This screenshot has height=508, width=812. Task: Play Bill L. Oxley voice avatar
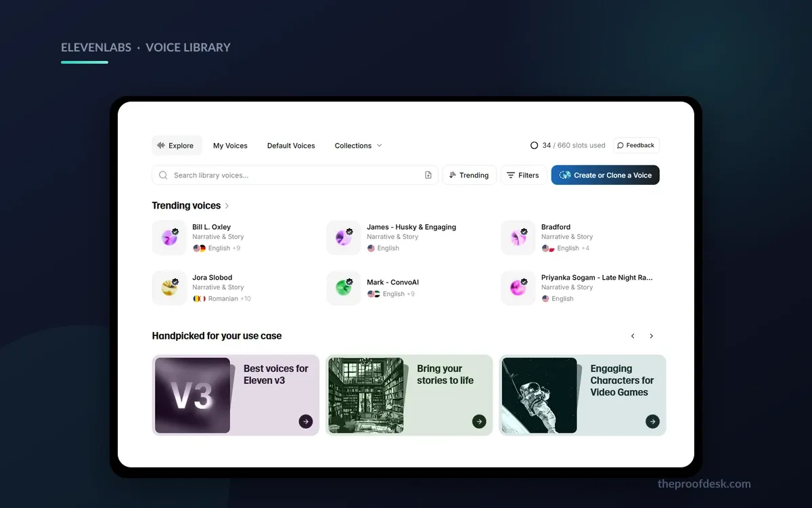[x=169, y=238]
